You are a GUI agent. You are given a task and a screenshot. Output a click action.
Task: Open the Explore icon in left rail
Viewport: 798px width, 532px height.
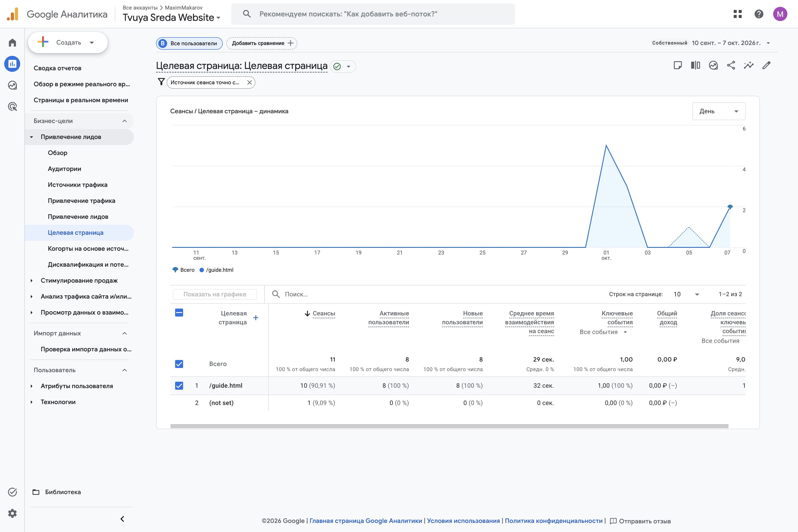(x=13, y=85)
